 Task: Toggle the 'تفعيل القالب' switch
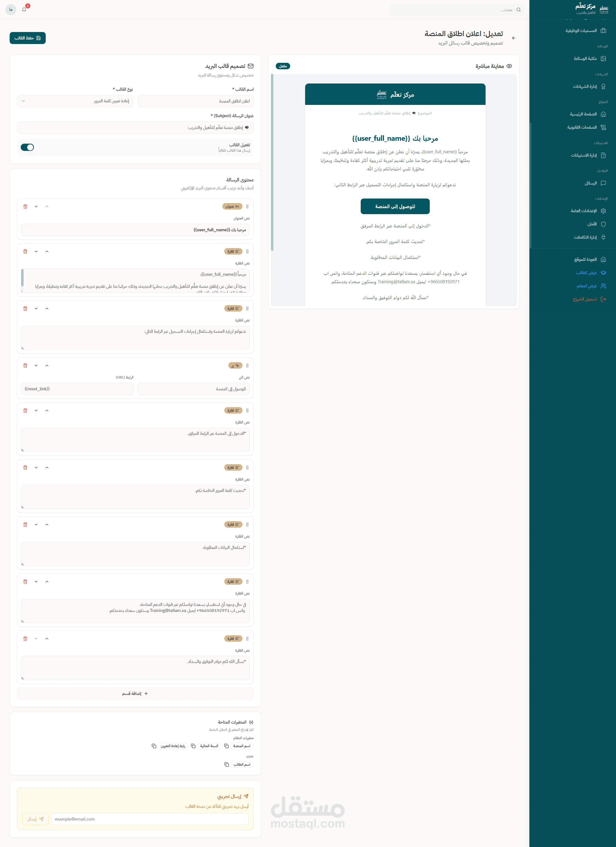coord(27,147)
